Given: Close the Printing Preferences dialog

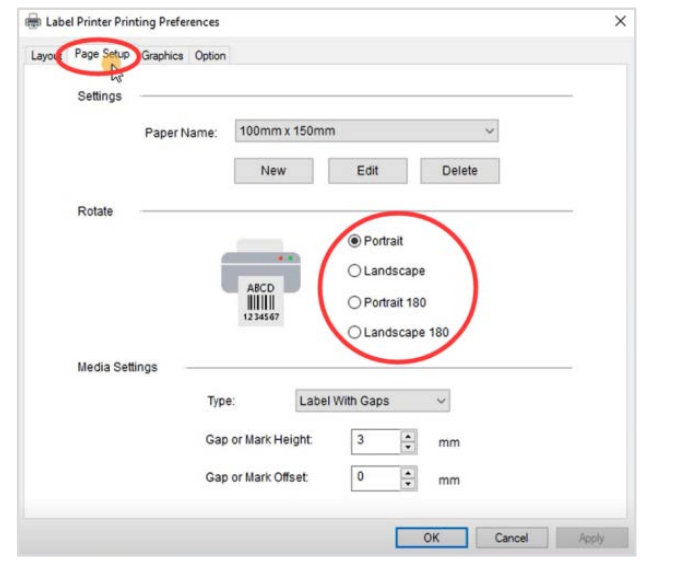Looking at the screenshot, I should click(x=620, y=21).
